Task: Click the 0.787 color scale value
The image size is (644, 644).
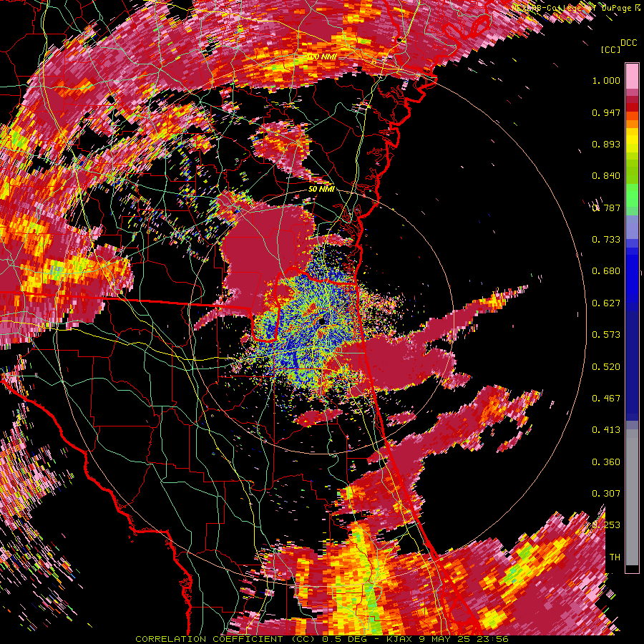Action: pyautogui.click(x=606, y=208)
